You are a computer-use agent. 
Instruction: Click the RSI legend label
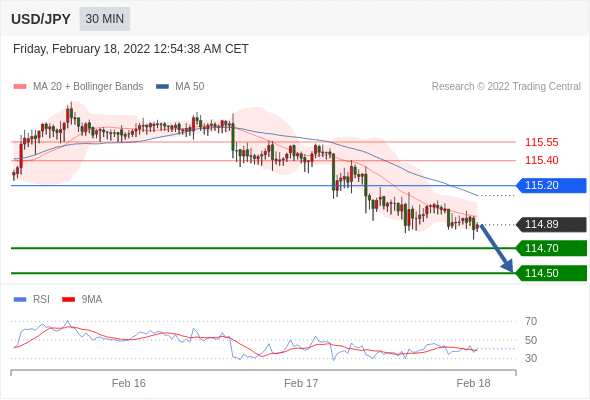[x=41, y=300]
